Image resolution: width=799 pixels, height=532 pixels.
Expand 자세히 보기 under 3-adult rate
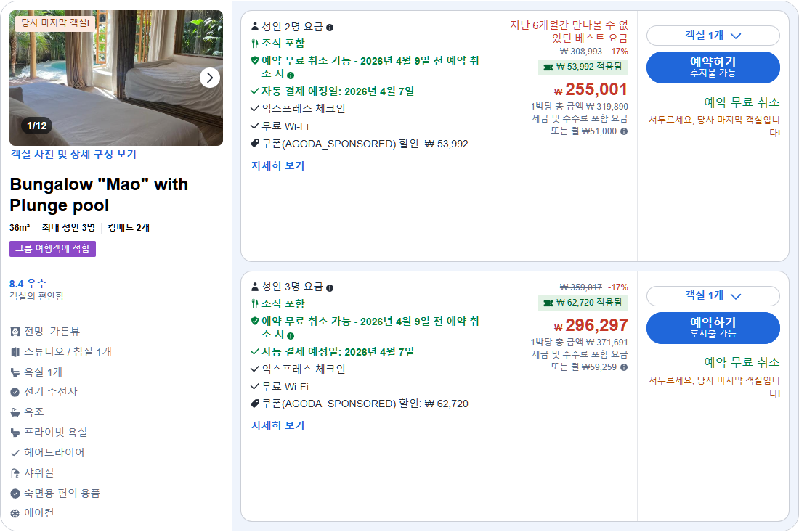[x=277, y=425]
